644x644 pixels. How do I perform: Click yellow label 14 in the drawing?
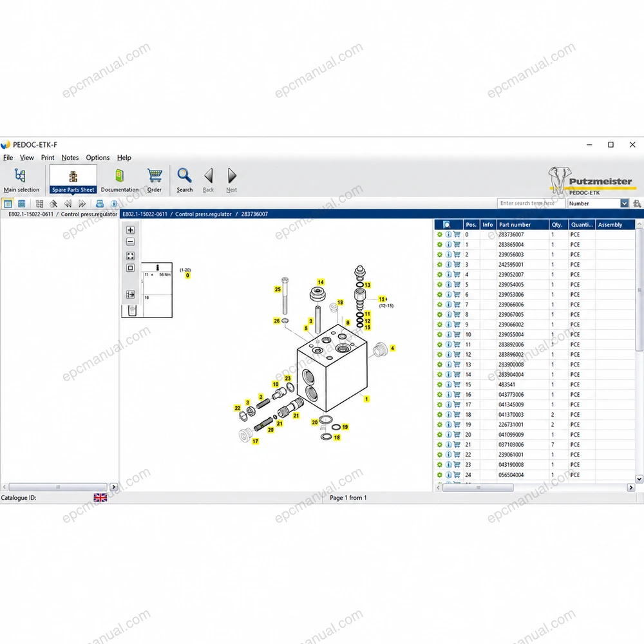coord(321,282)
